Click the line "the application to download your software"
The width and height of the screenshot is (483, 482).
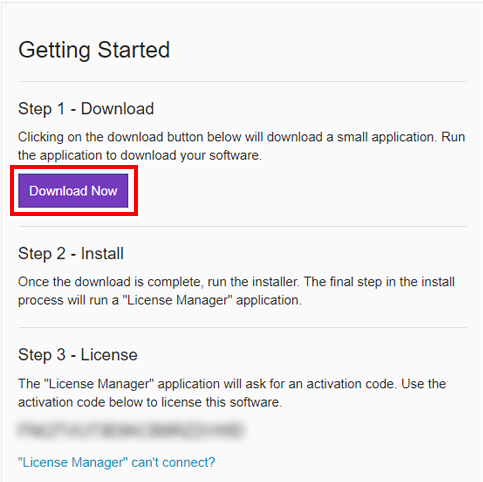pos(140,156)
